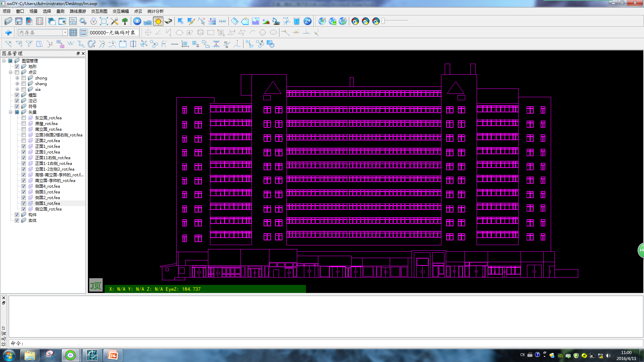Click the Key Value toolbar icon
The width and height of the screenshot is (644, 362).
pyautogui.click(x=73, y=21)
